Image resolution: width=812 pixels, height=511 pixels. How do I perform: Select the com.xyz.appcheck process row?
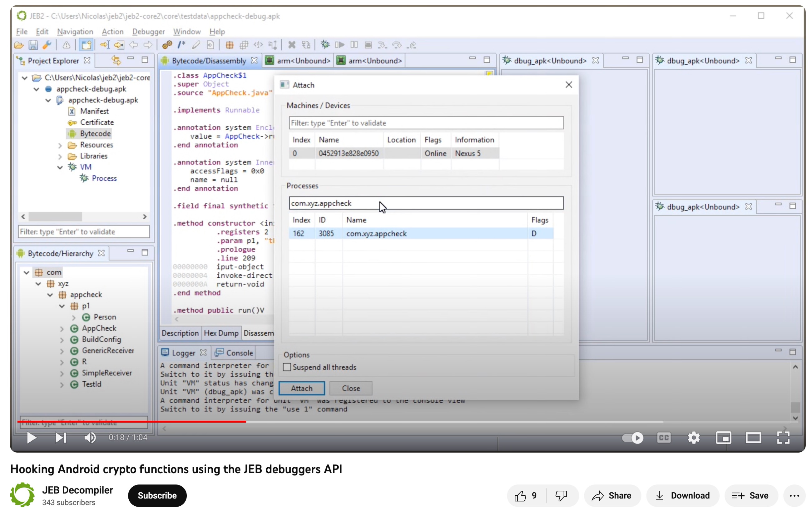point(421,233)
